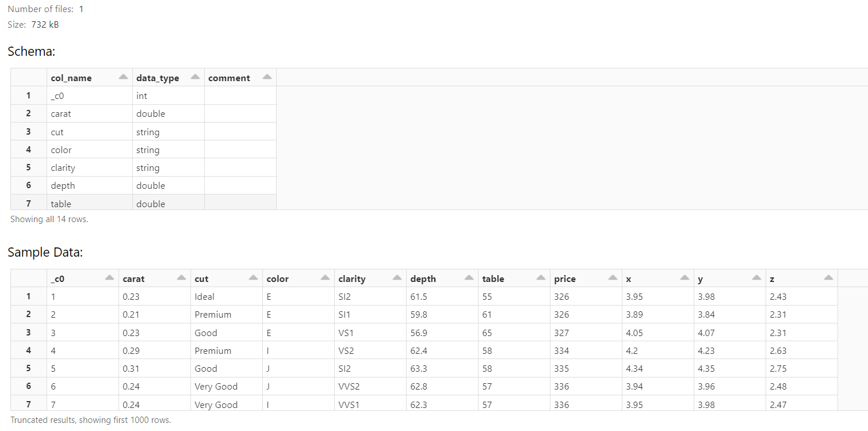Viewport: 868px width, 431px height.
Task: Select the 'carat' row in schema table
Action: [144, 113]
